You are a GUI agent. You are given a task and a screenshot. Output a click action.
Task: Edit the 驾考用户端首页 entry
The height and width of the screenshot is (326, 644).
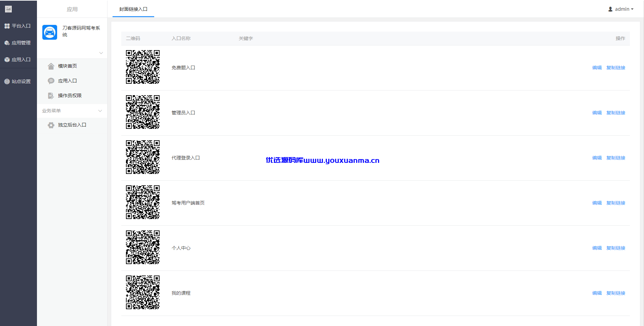[597, 203]
